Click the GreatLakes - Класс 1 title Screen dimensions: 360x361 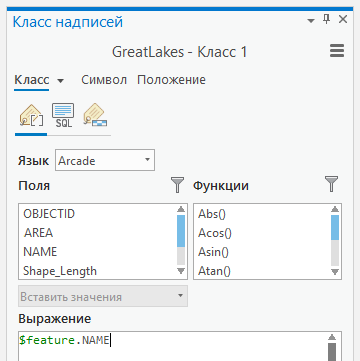click(179, 52)
